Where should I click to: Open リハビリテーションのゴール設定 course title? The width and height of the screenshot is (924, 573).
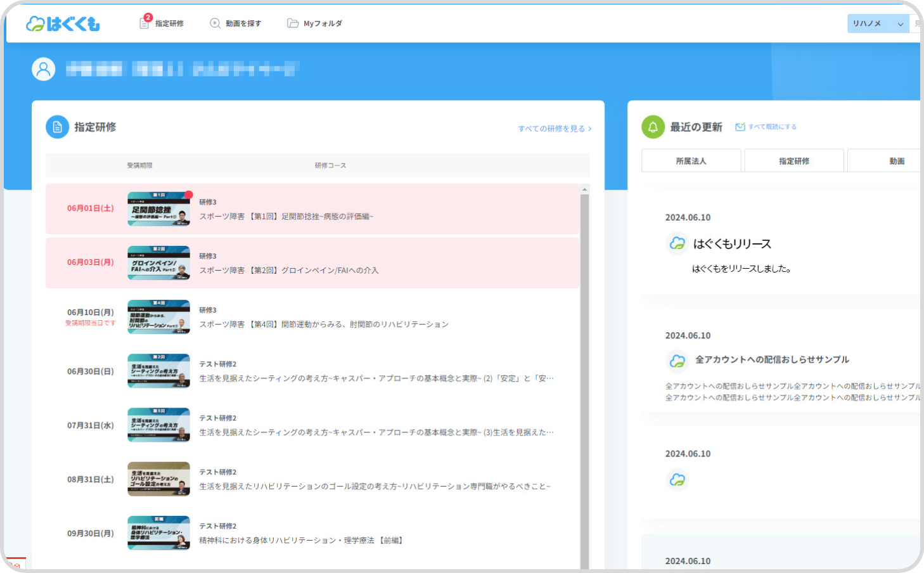pyautogui.click(x=375, y=487)
